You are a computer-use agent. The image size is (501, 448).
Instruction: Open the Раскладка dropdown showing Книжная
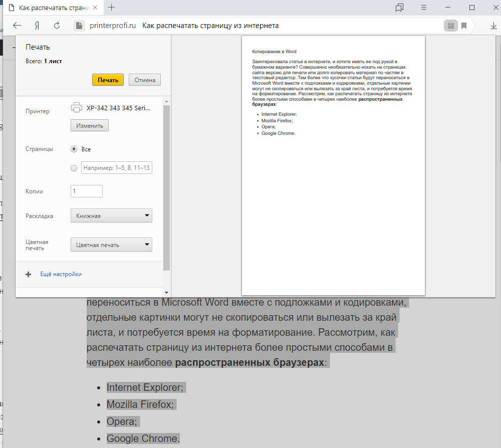click(x=111, y=215)
